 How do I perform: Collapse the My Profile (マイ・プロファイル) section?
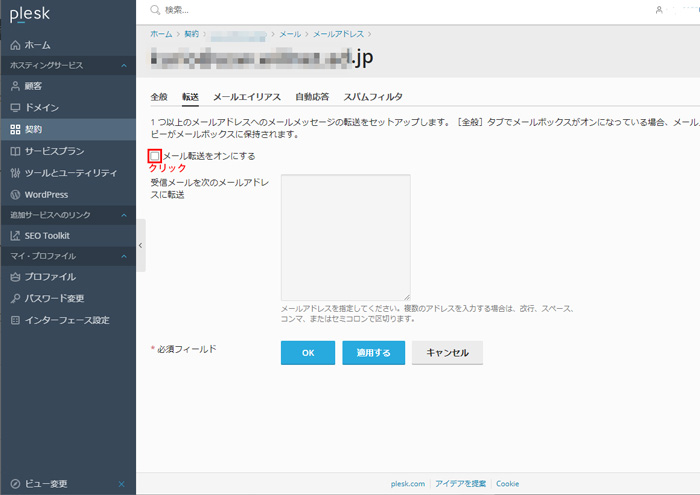[x=123, y=257]
